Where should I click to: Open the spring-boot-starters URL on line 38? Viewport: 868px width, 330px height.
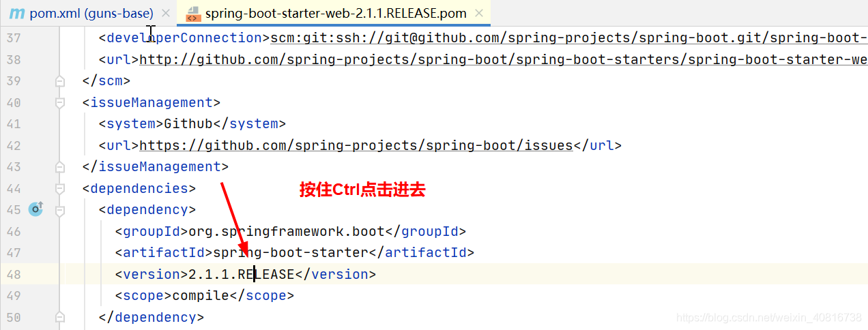tap(504, 59)
